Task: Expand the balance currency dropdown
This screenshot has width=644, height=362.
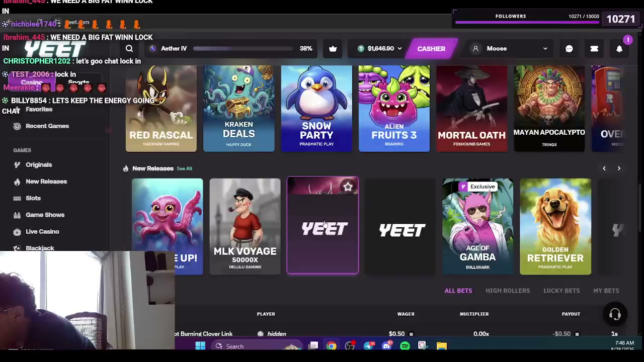Action: 399,49
